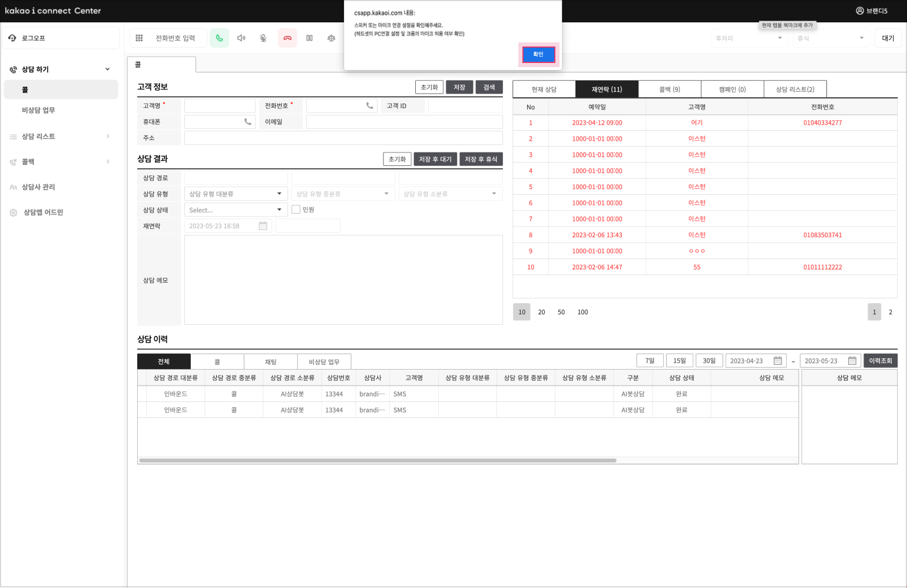Click the speaker volume icon
The height and width of the screenshot is (588, 907).
pos(241,38)
